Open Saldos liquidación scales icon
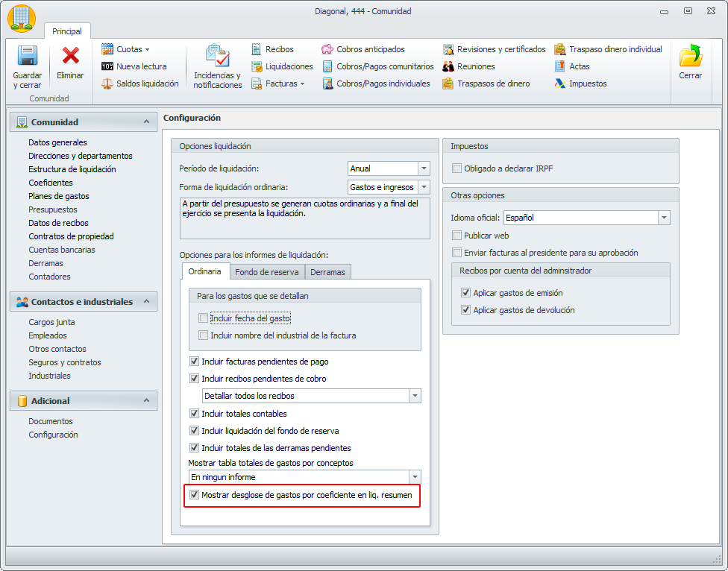 [107, 83]
